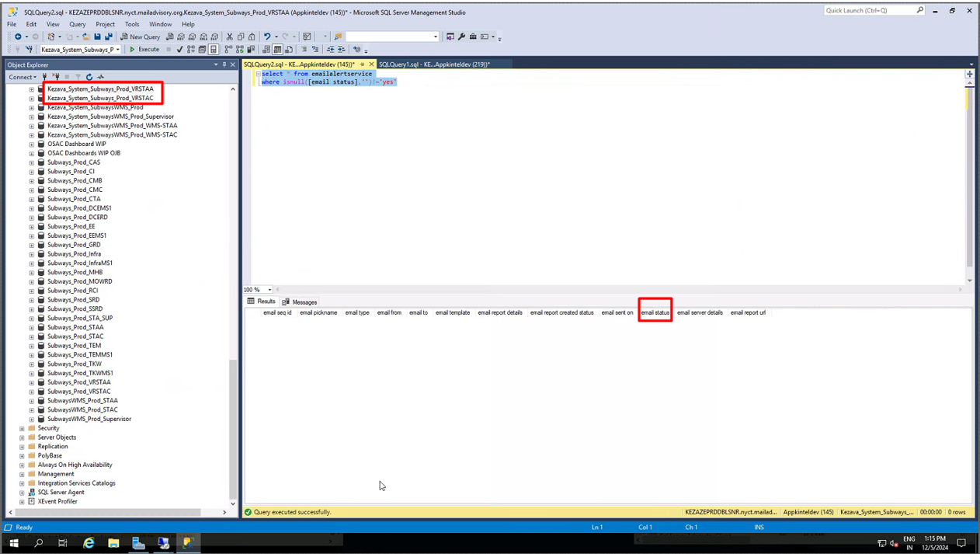Toggle Results to Text mode

(266, 49)
